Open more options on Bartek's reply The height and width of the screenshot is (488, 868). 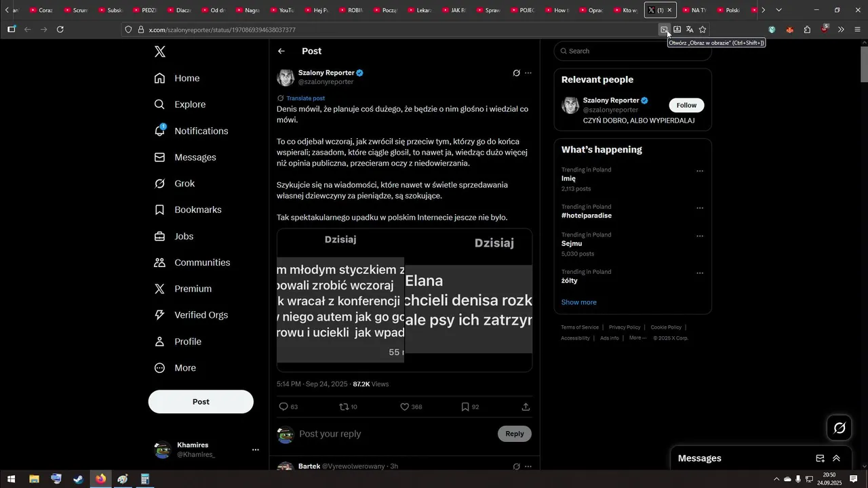(x=528, y=466)
